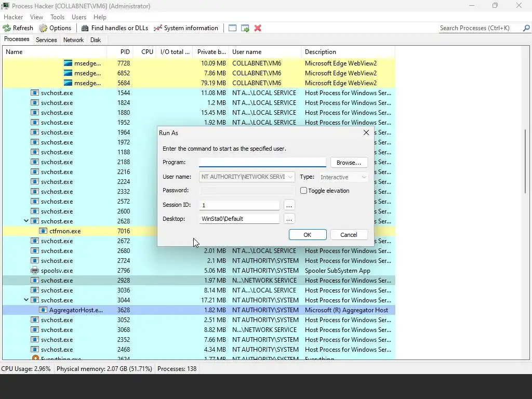Click Find handles or DLLs binoculars icon

(x=85, y=28)
